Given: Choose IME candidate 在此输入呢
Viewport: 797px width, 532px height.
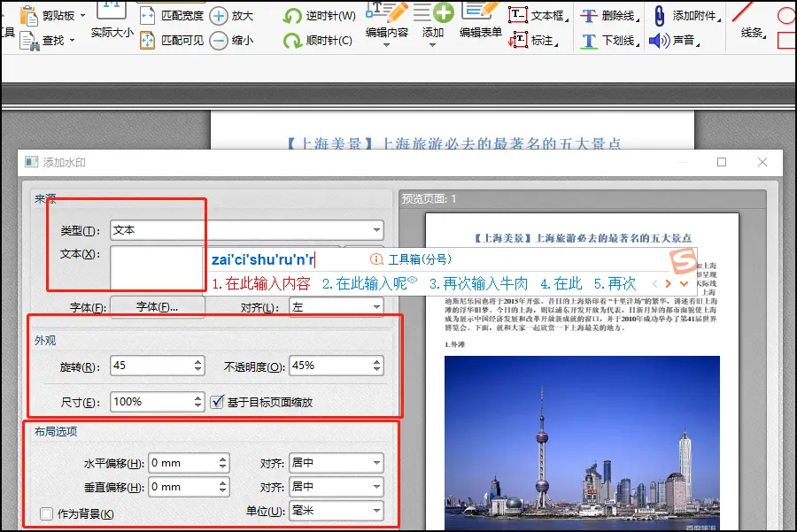Looking at the screenshot, I should 369,283.
